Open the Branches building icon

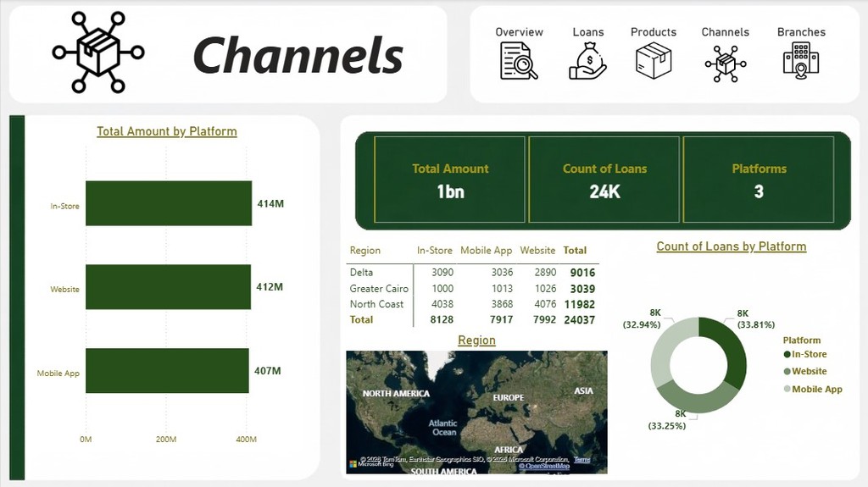[x=801, y=61]
